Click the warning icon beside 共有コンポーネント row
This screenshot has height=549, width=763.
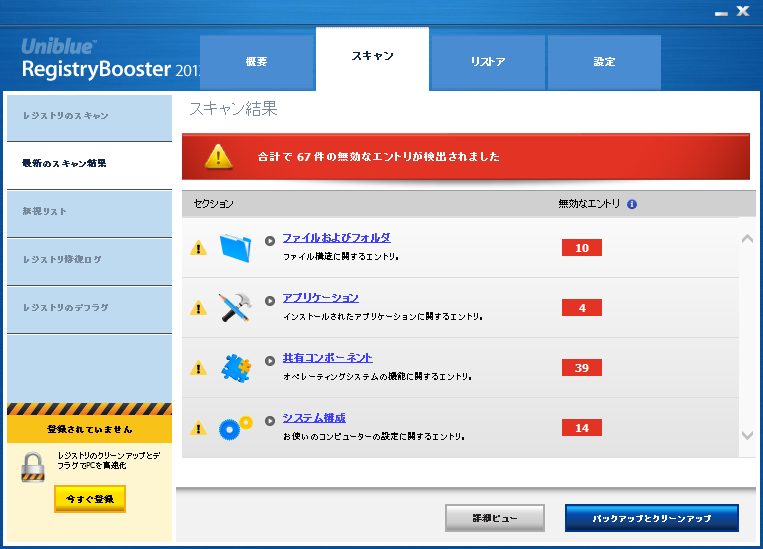click(x=198, y=368)
